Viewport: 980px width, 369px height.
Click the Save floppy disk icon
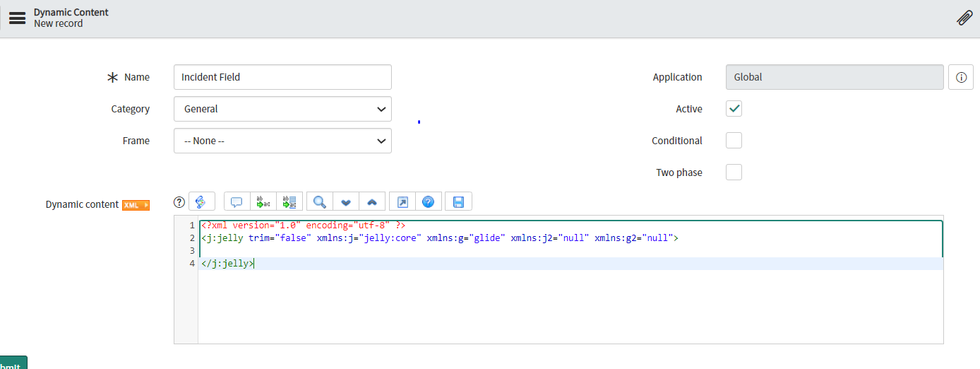click(x=458, y=202)
